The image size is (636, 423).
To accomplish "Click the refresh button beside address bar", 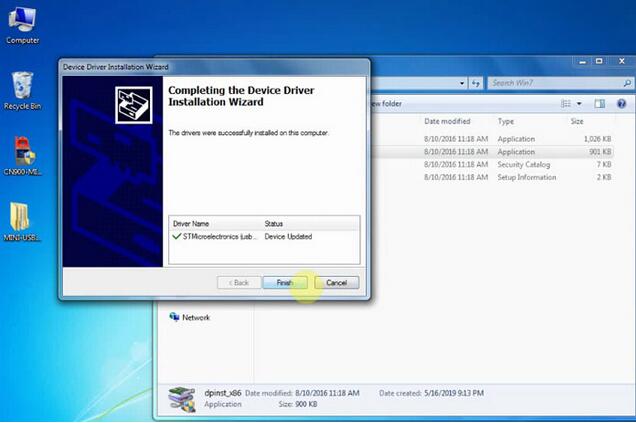I will coord(475,84).
